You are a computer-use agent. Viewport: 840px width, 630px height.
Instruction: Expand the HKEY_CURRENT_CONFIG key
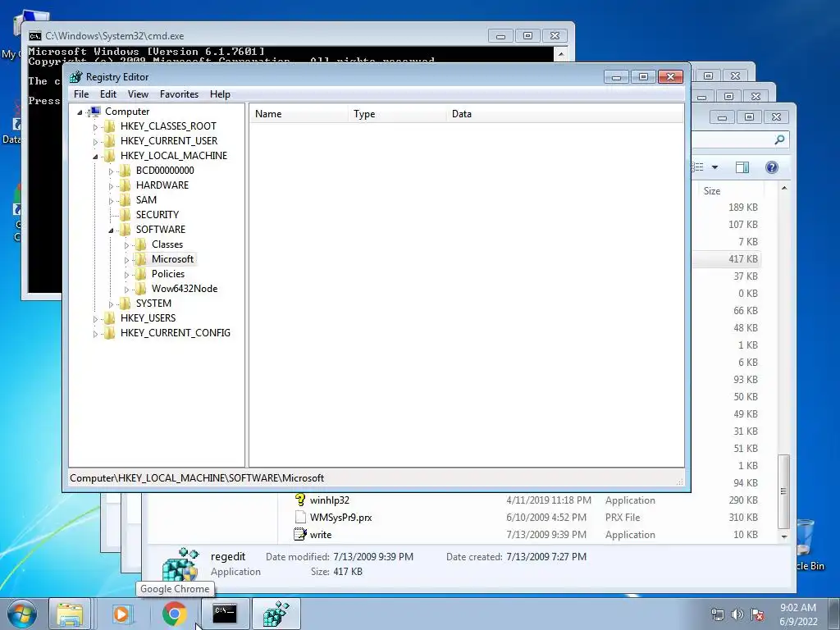[x=95, y=334]
